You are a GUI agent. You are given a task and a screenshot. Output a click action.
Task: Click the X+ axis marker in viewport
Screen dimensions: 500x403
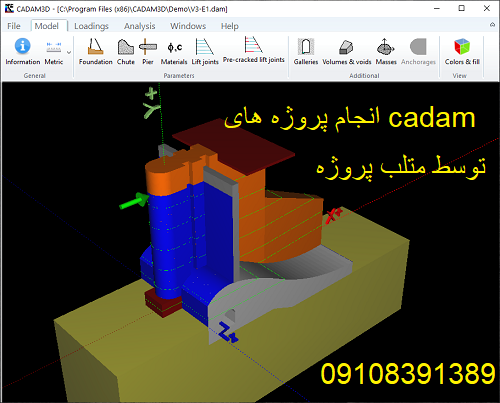[333, 215]
